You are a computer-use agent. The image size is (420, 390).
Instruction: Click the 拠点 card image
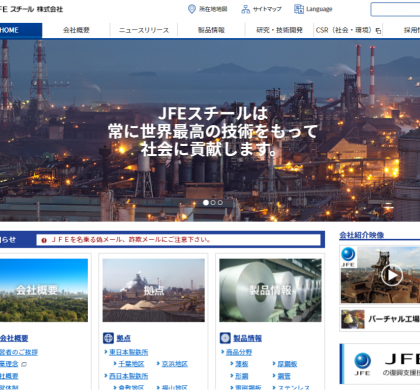point(154,290)
